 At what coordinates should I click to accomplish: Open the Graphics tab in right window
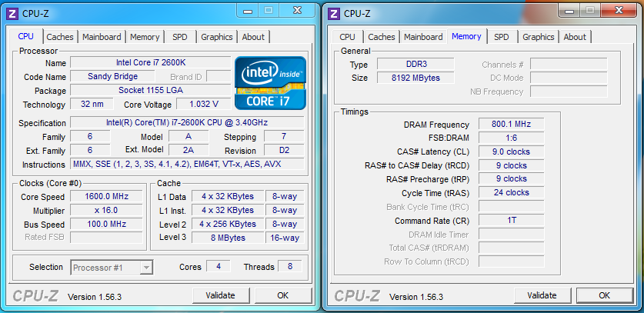point(539,37)
